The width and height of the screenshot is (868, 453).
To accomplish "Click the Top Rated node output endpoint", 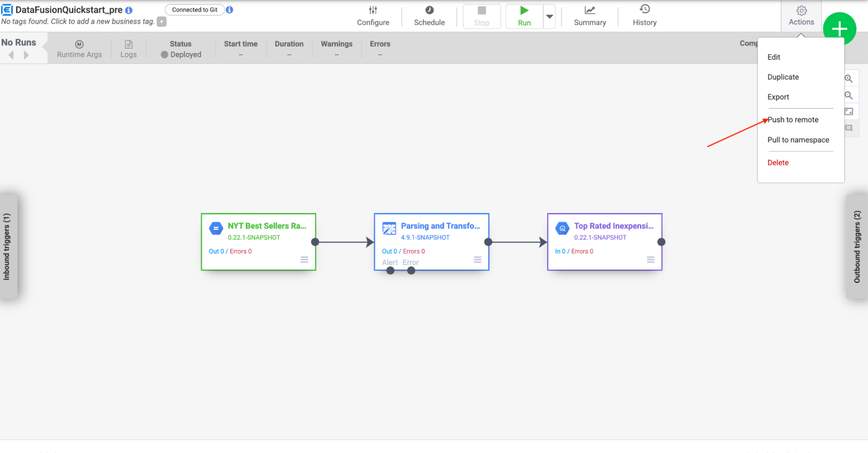I will [661, 242].
